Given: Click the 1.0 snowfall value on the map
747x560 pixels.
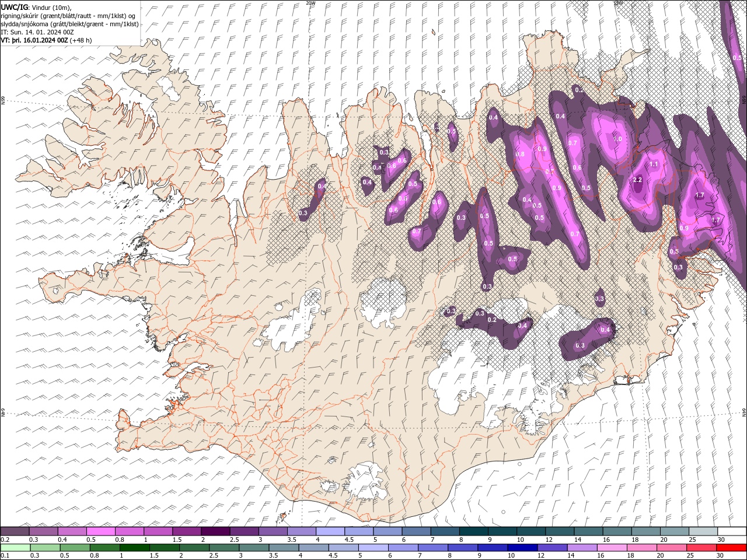Looking at the screenshot, I should coord(617,139).
